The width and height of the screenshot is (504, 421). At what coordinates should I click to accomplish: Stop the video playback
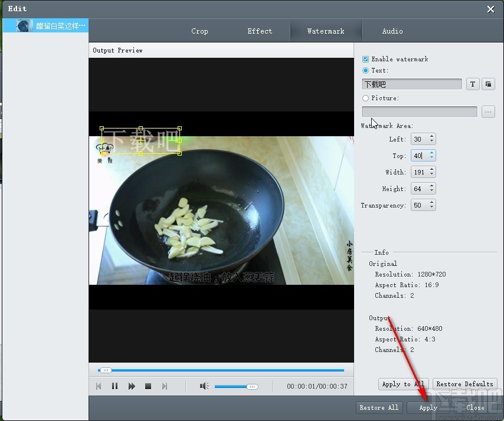coord(148,386)
